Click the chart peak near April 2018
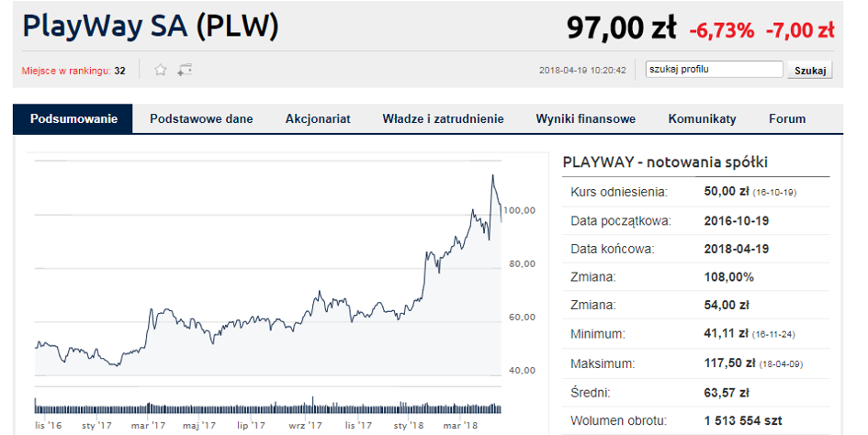868x435 pixels. (x=492, y=175)
